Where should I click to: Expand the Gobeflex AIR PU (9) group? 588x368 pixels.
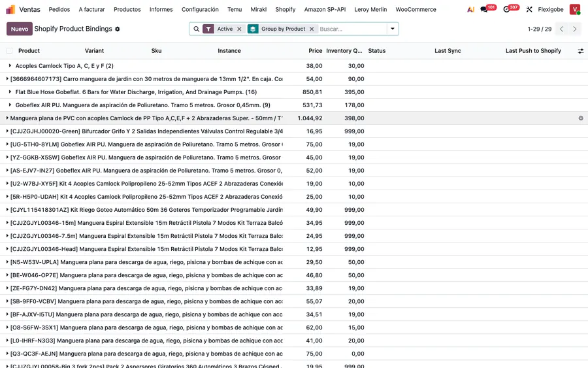[10, 105]
